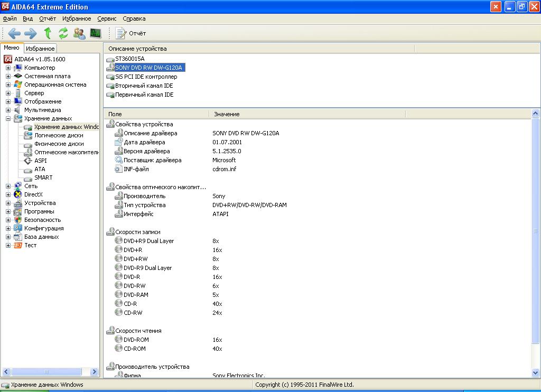Expand the Сервер tree node
This screenshot has height=392, width=541.
(x=8, y=93)
